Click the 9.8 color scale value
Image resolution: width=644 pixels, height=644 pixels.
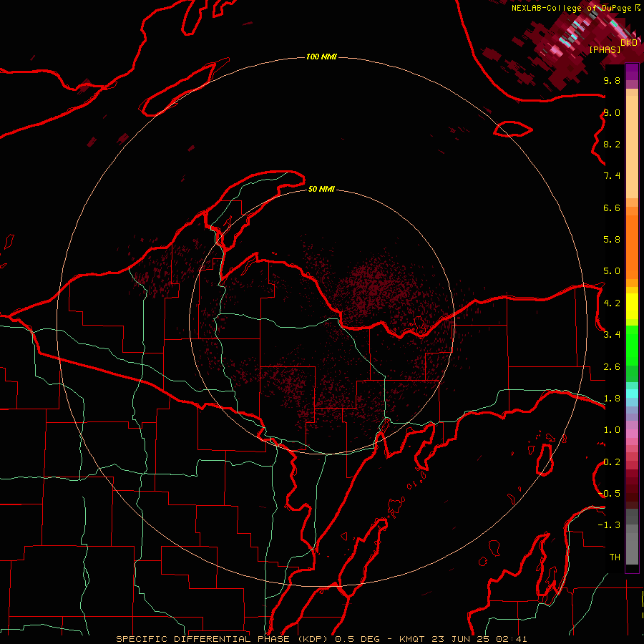point(612,80)
